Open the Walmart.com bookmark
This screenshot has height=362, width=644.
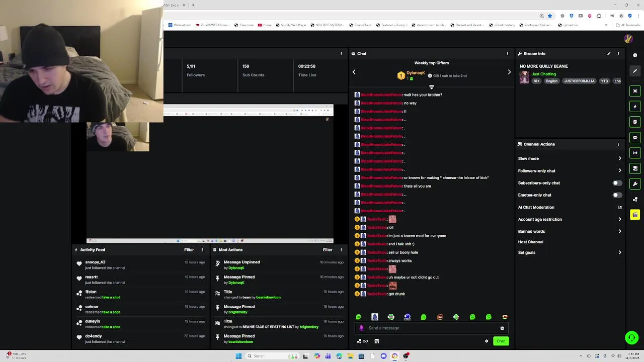point(180,25)
